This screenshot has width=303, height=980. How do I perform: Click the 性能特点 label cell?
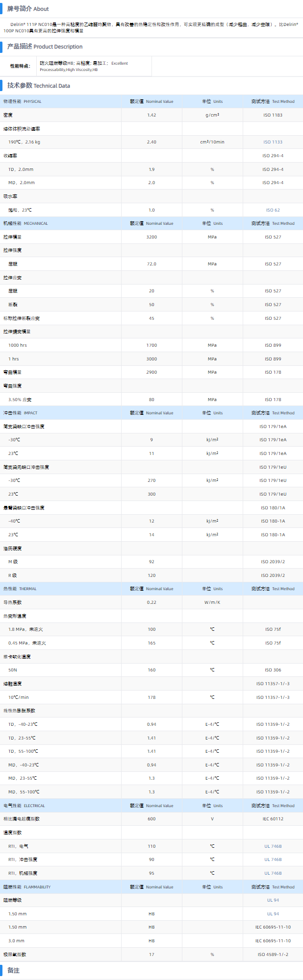click(x=20, y=66)
